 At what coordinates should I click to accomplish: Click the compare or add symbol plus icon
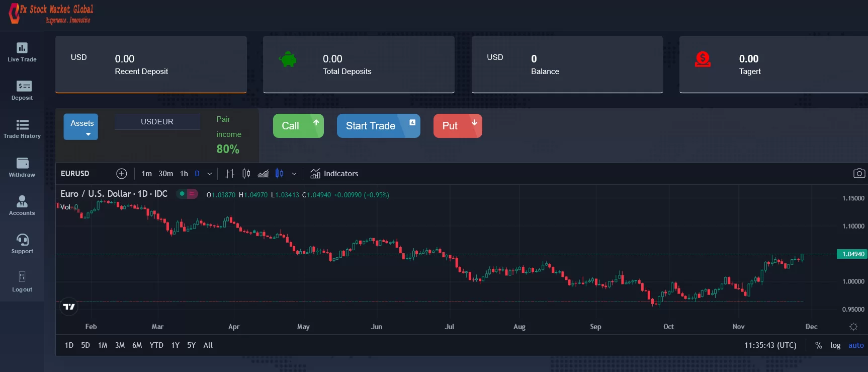(122, 174)
